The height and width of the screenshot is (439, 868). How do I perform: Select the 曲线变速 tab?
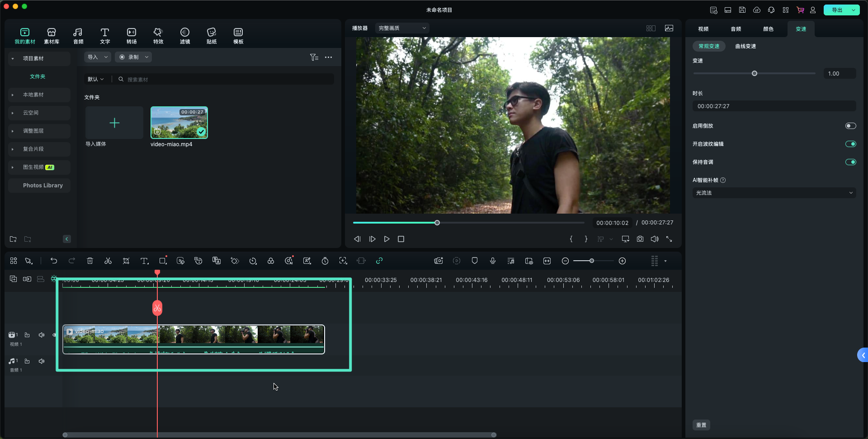[x=745, y=46]
